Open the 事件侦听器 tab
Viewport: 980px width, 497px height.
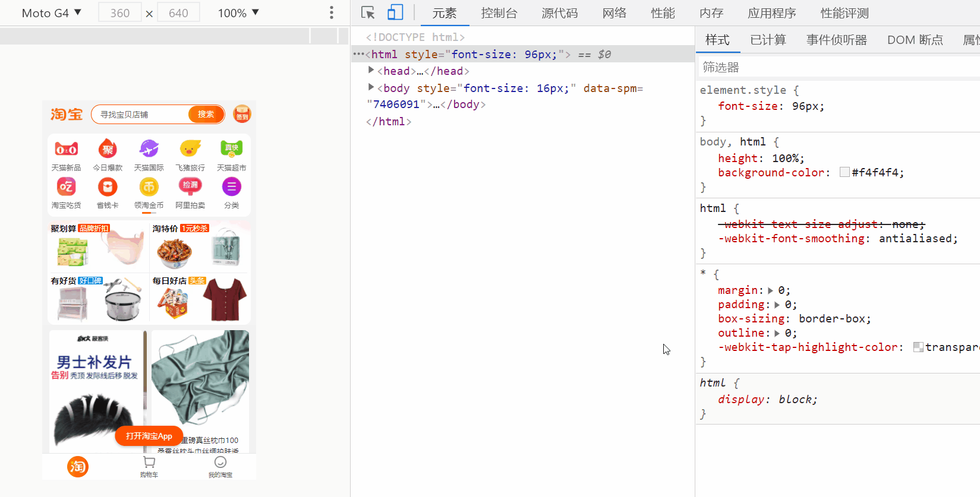837,40
